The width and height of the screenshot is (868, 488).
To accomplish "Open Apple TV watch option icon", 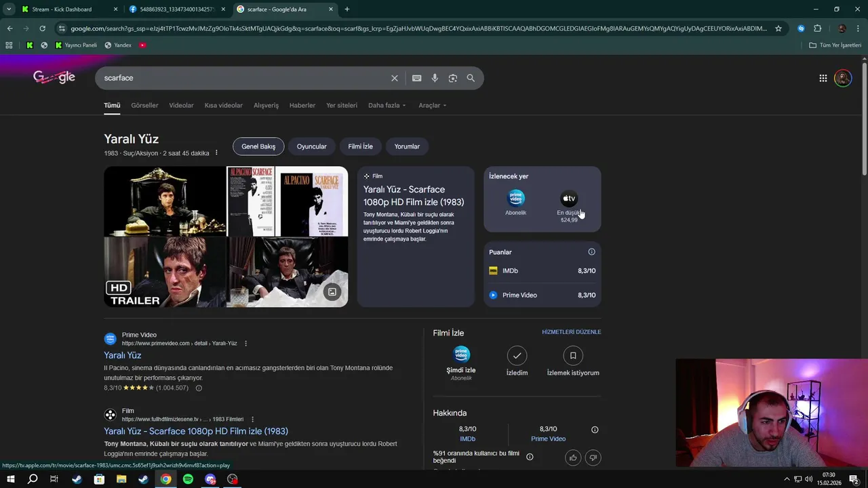I will tap(569, 199).
